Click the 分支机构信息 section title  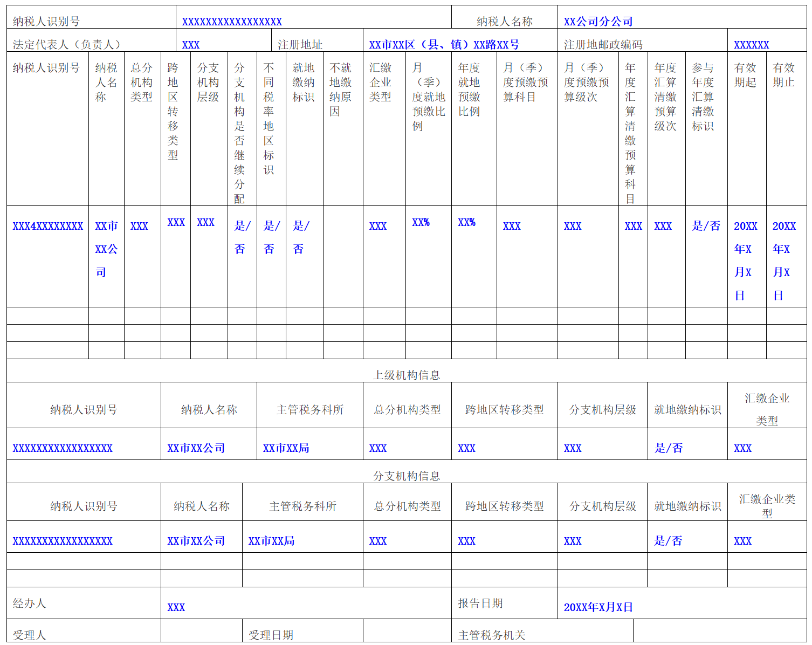pos(407,476)
